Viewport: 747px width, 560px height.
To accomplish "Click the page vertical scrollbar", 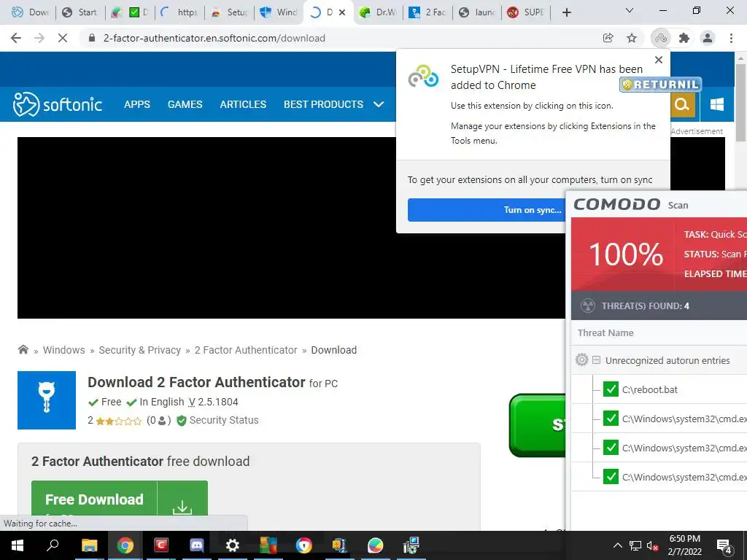I will [x=741, y=102].
